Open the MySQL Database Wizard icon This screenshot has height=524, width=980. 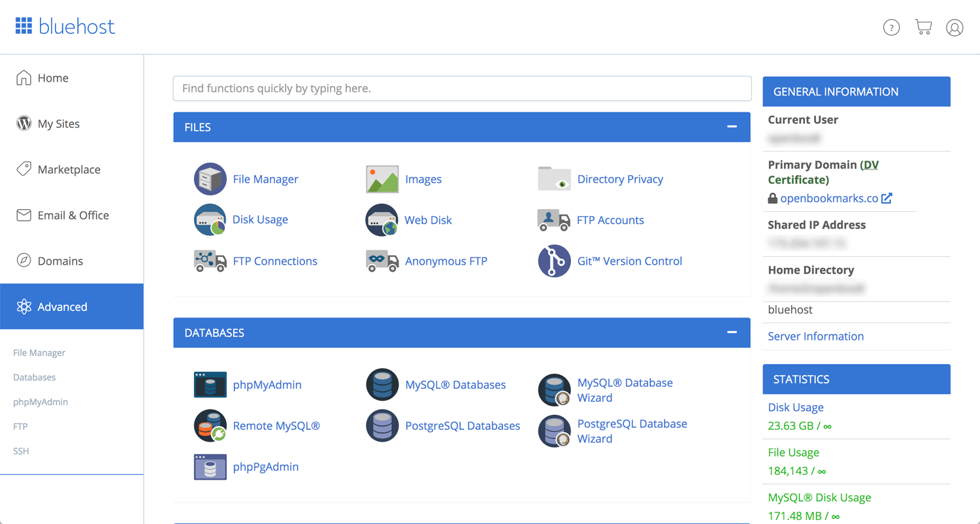point(554,390)
